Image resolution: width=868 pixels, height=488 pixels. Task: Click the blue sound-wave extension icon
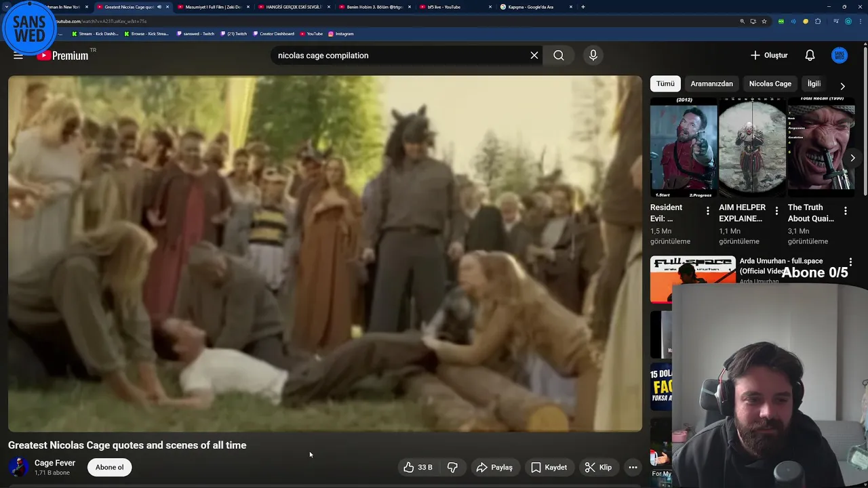point(793,21)
